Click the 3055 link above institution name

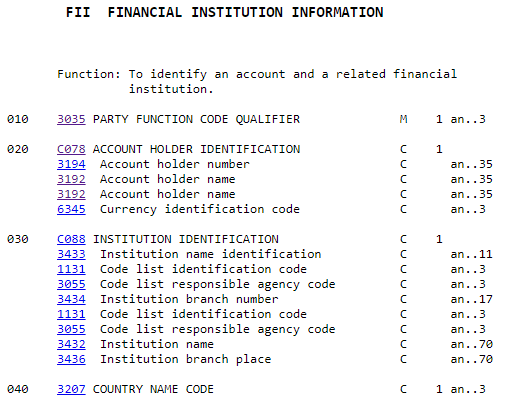pyautogui.click(x=71, y=329)
